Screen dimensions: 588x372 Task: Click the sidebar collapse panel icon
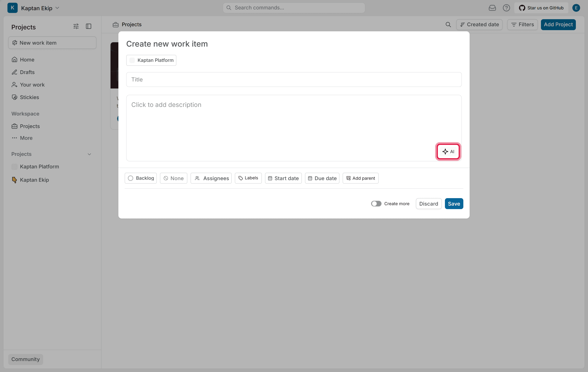coord(89,26)
